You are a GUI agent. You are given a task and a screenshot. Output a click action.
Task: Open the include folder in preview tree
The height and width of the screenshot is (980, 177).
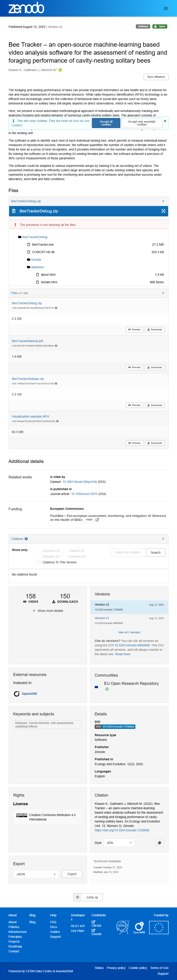36,260
